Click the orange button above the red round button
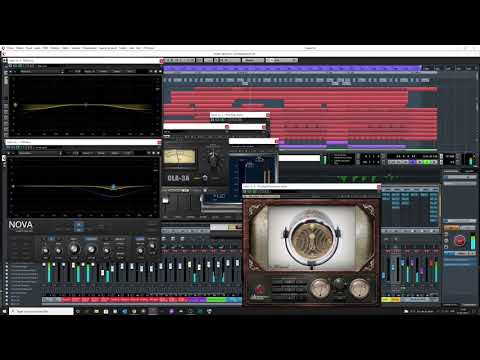The width and height of the screenshot is (480, 360). point(452,227)
